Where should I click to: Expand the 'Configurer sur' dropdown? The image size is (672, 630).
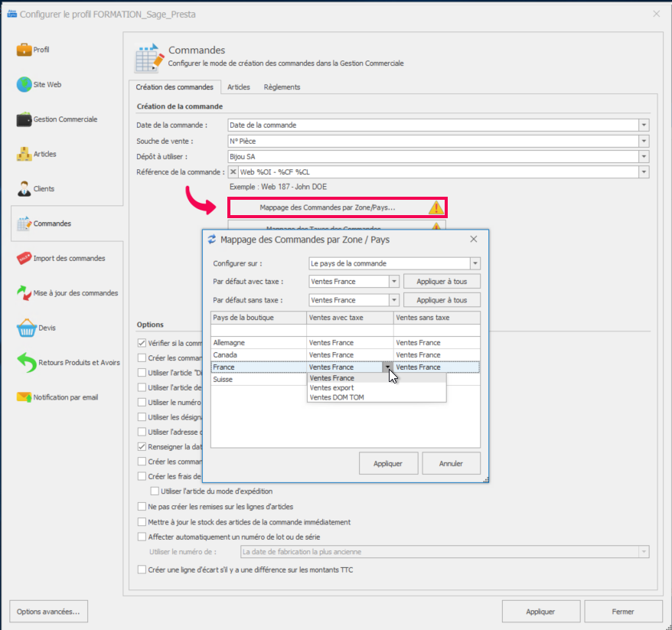475,264
